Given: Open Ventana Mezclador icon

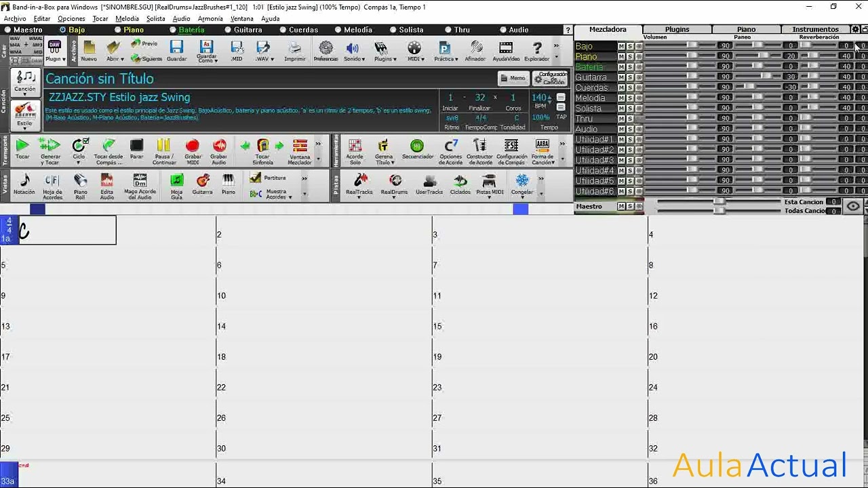Looking at the screenshot, I should point(300,150).
